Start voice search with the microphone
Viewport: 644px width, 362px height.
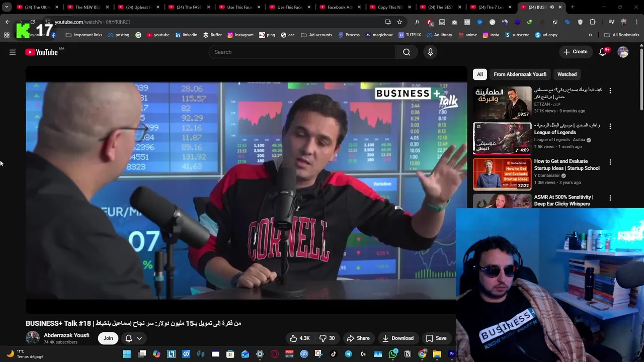pyautogui.click(x=430, y=52)
